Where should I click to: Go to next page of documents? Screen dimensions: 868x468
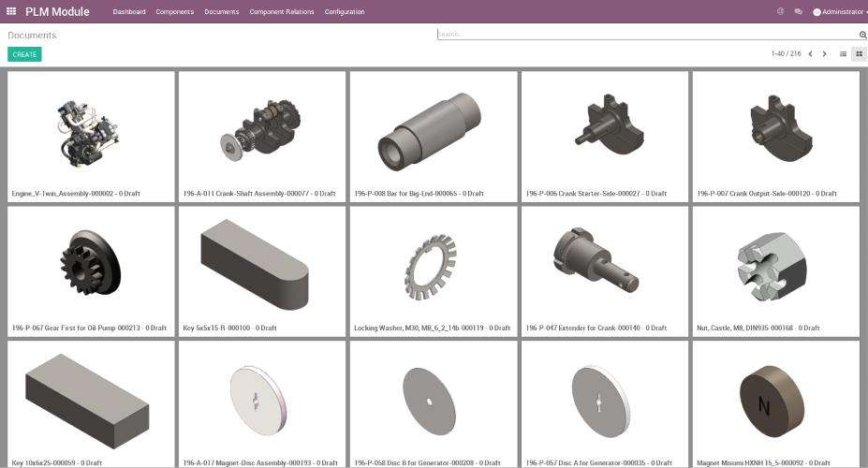(824, 54)
